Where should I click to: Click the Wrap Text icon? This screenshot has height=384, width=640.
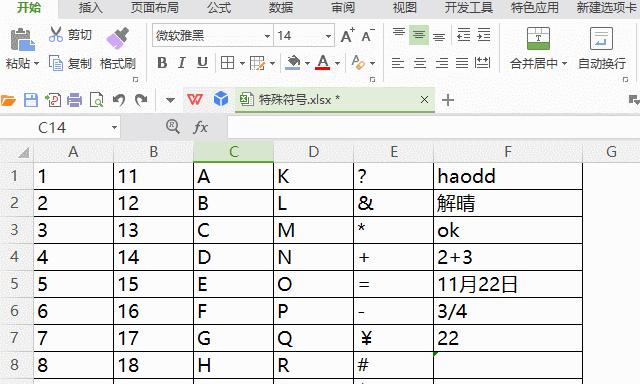tap(601, 38)
